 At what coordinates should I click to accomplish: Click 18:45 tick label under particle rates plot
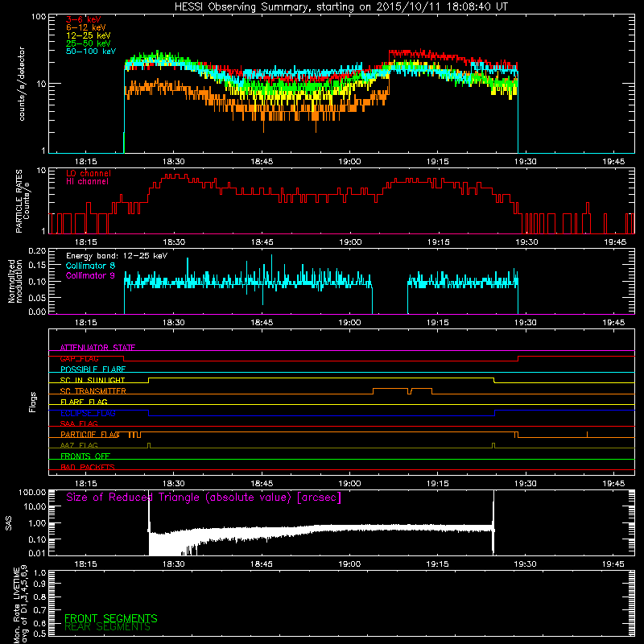(x=262, y=242)
